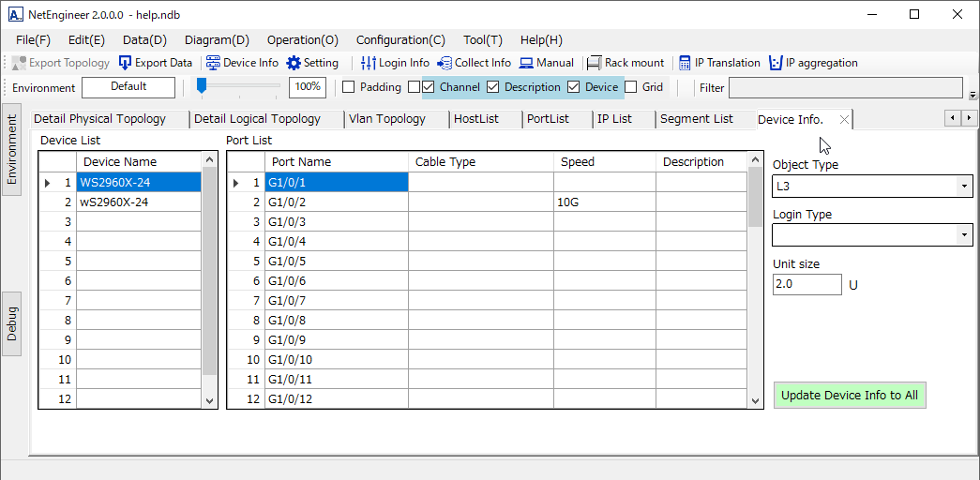Open the Login Type dropdown
The height and width of the screenshot is (480, 980).
click(x=964, y=235)
